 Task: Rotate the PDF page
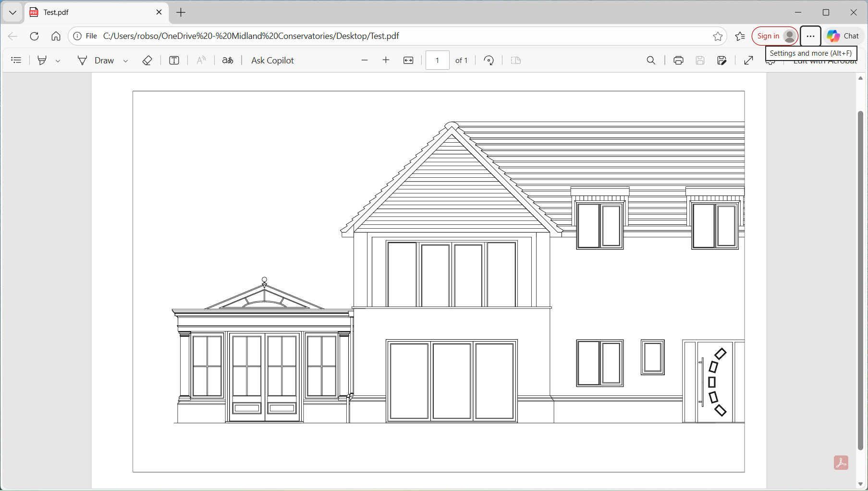pos(489,60)
